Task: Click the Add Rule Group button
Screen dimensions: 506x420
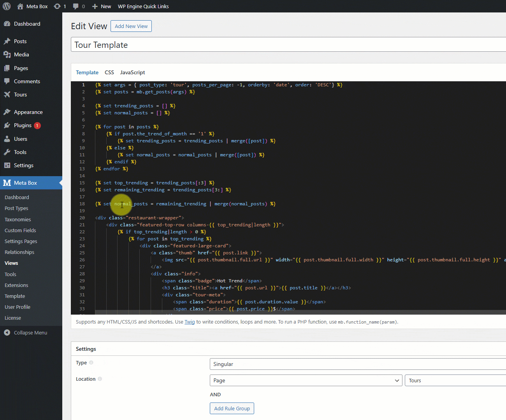Action: [232, 408]
